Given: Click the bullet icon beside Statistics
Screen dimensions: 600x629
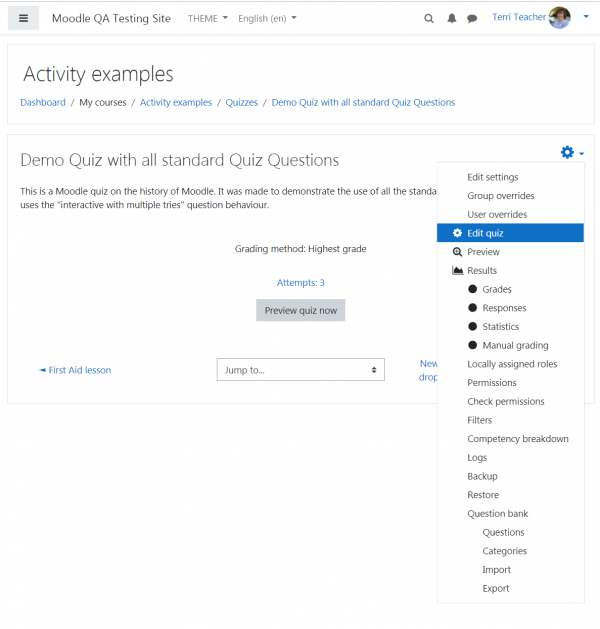Looking at the screenshot, I should pyautogui.click(x=472, y=326).
